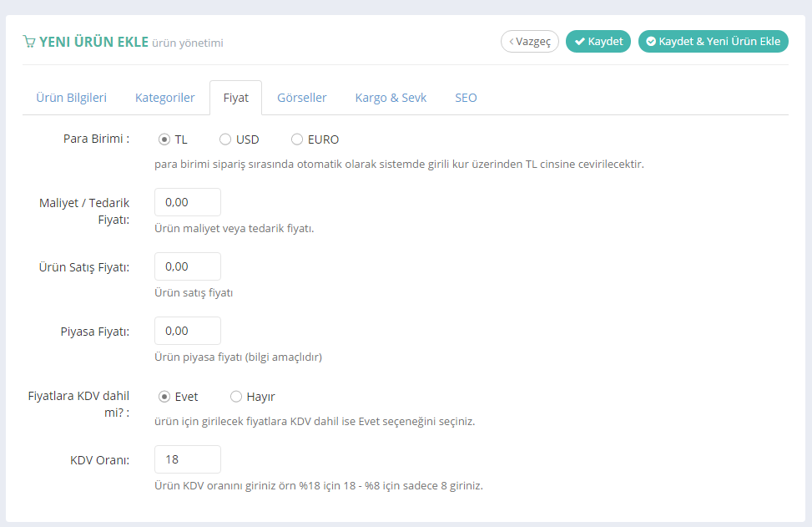812x527 pixels.
Task: Go to the Görseller tab
Action: (x=301, y=98)
